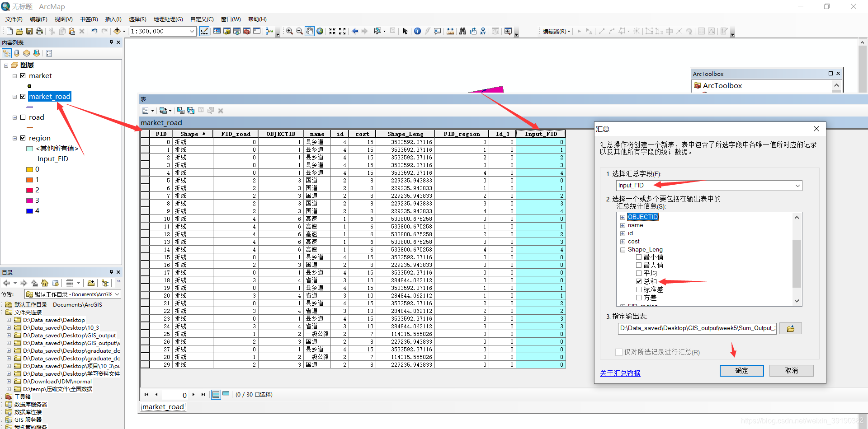Image resolution: width=868 pixels, height=429 pixels.
Task: Toggle visibility of the region layer
Action: point(23,138)
